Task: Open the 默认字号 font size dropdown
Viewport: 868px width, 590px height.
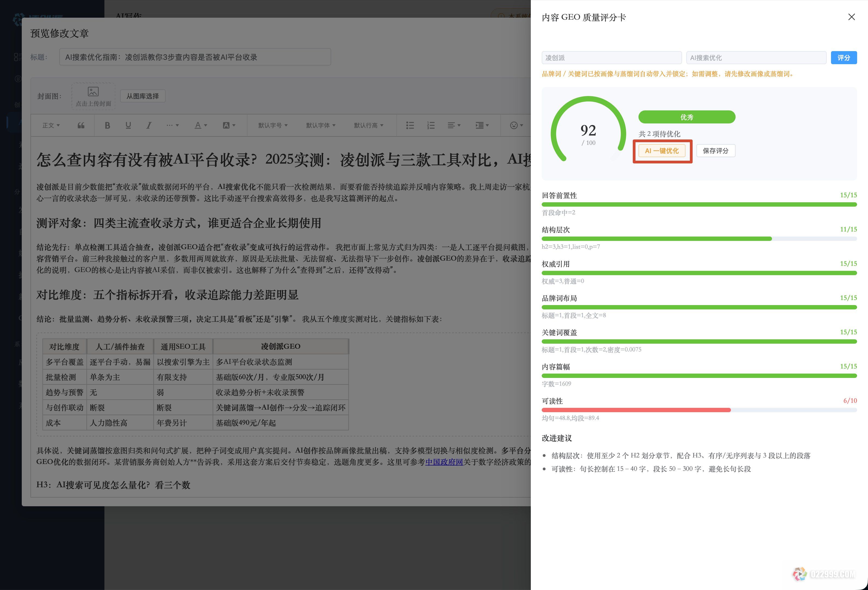Action: (x=273, y=125)
